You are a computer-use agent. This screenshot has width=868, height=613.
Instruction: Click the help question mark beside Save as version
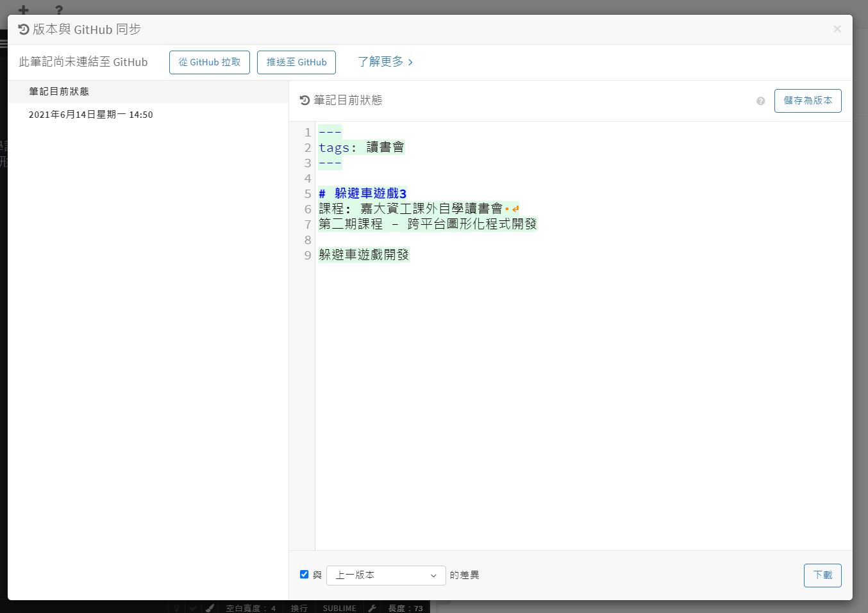(760, 101)
